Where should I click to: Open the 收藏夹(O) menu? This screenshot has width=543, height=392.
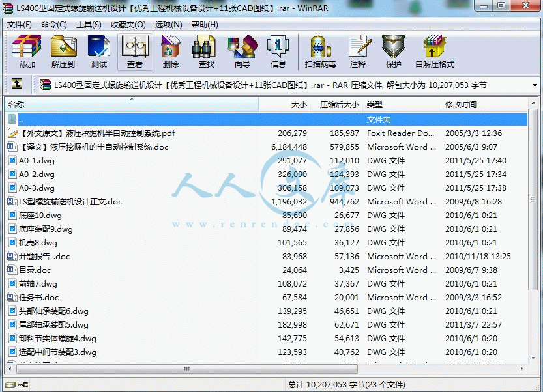(x=128, y=25)
